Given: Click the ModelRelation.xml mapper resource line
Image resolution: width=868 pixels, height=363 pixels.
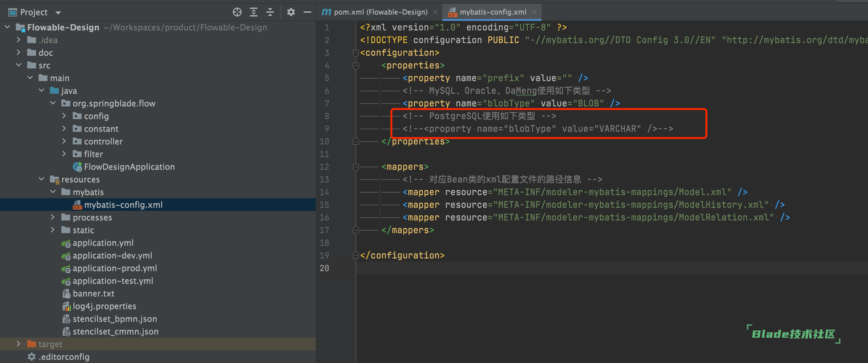Looking at the screenshot, I should pos(596,217).
